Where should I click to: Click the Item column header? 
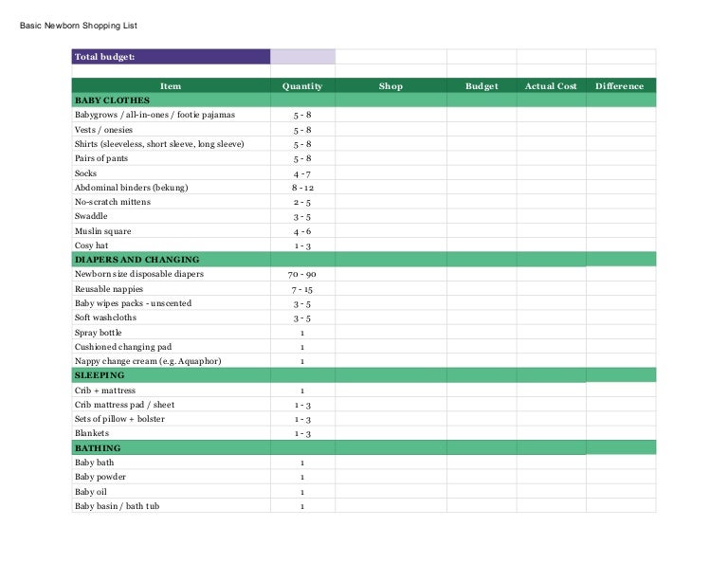(171, 86)
